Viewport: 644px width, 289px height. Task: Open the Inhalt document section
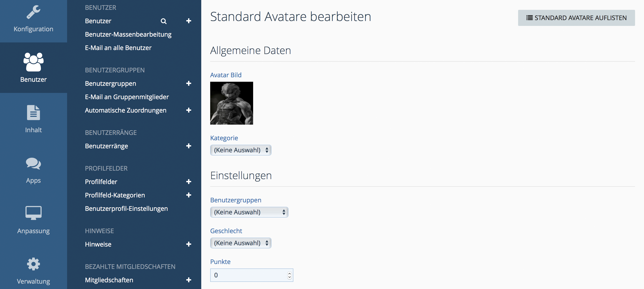33,119
